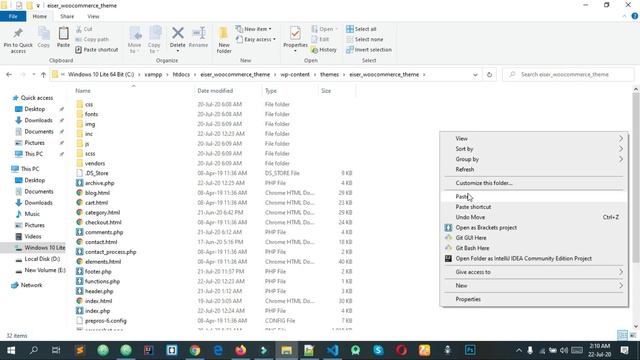This screenshot has height=360, width=640.
Task: Click Select all in ribbon
Action: point(361,29)
